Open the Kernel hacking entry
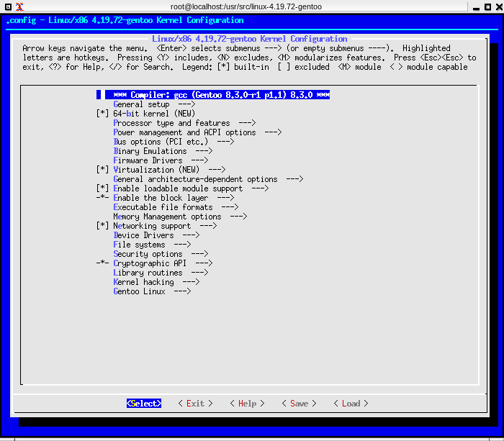 [144, 282]
